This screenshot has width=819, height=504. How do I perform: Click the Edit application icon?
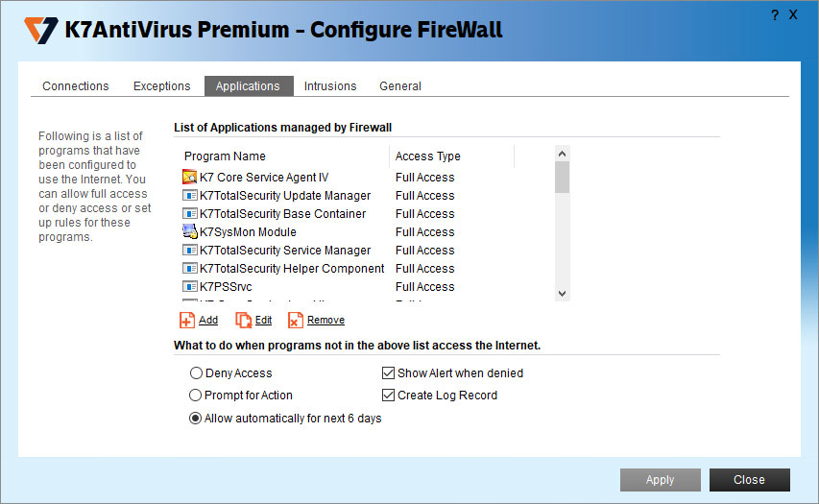pyautogui.click(x=244, y=320)
